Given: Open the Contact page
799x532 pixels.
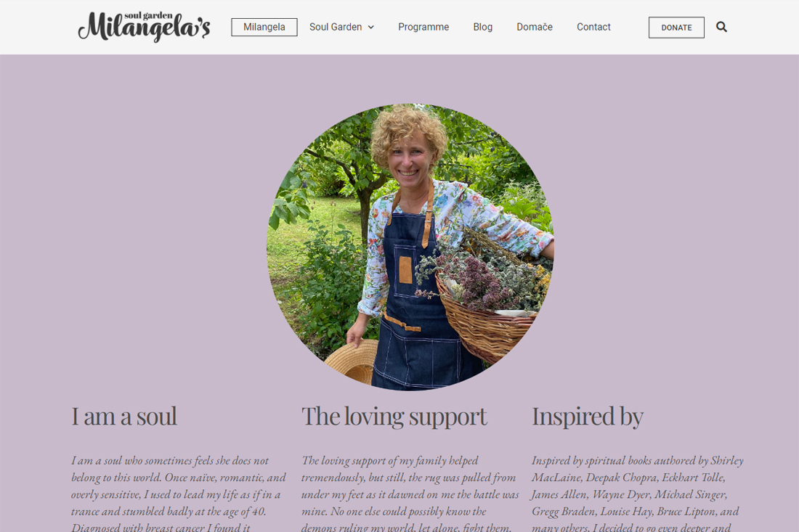Looking at the screenshot, I should tap(593, 27).
